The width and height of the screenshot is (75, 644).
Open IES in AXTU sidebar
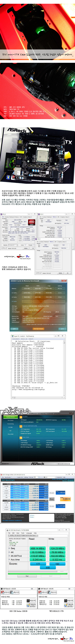point(10,431)
